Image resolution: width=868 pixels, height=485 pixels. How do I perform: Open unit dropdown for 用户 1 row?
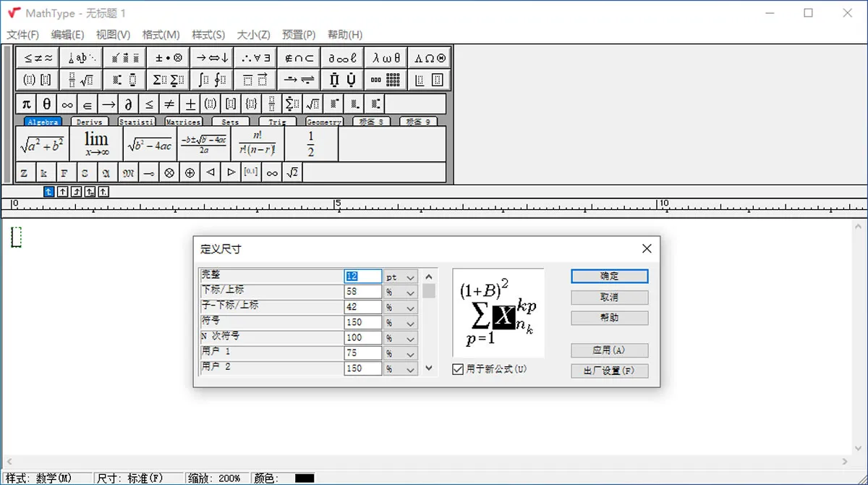(410, 354)
